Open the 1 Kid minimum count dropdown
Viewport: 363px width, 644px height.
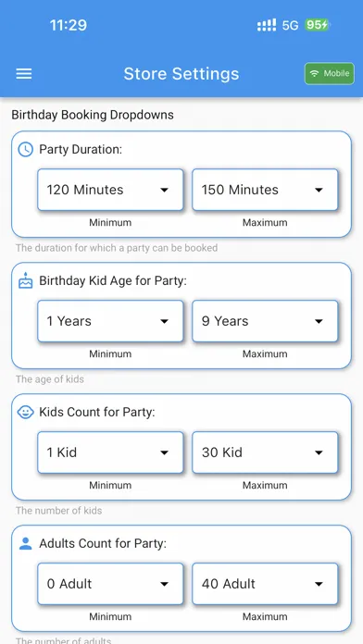(110, 452)
